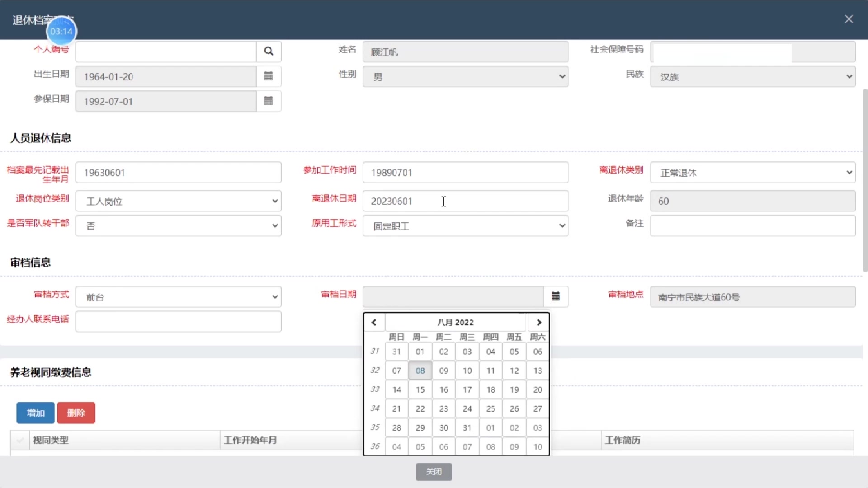Select day 29 in the calendar
The height and width of the screenshot is (488, 868).
[420, 427]
